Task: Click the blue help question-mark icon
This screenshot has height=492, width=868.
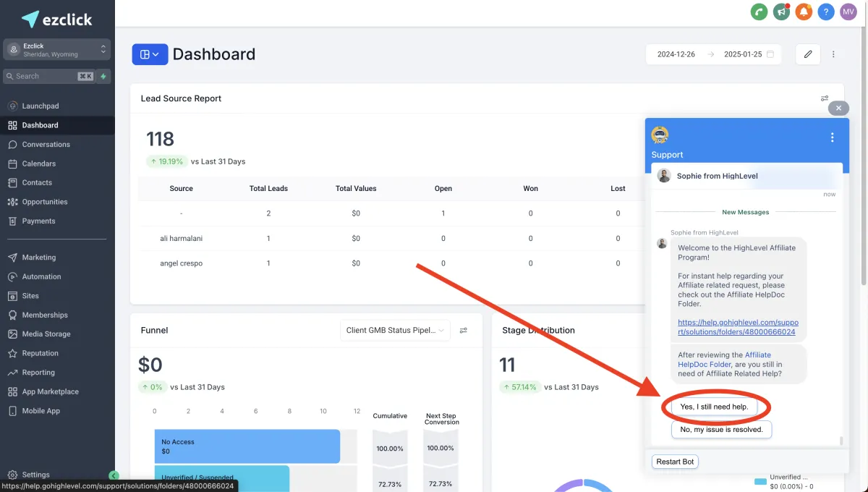Action: click(x=826, y=12)
